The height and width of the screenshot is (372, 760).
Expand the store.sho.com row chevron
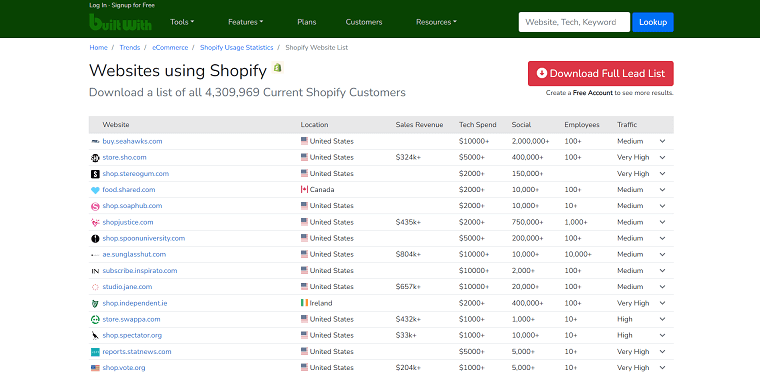click(x=663, y=158)
